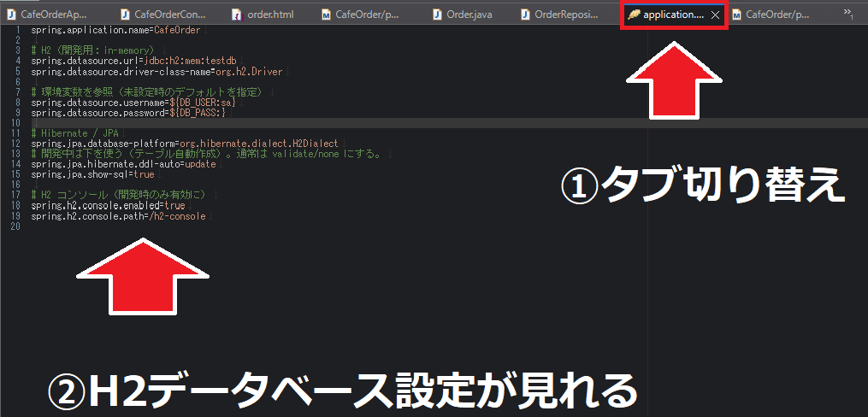Click Maven icon on tab right of order.html

326,15
